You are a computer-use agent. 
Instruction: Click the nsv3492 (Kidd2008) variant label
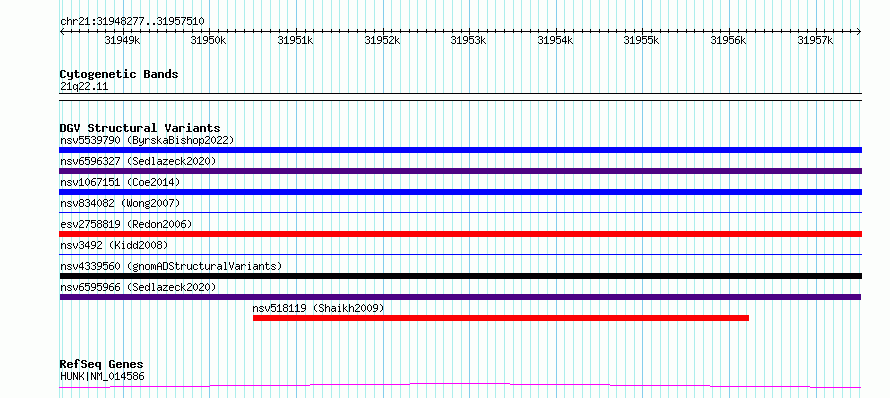(114, 245)
